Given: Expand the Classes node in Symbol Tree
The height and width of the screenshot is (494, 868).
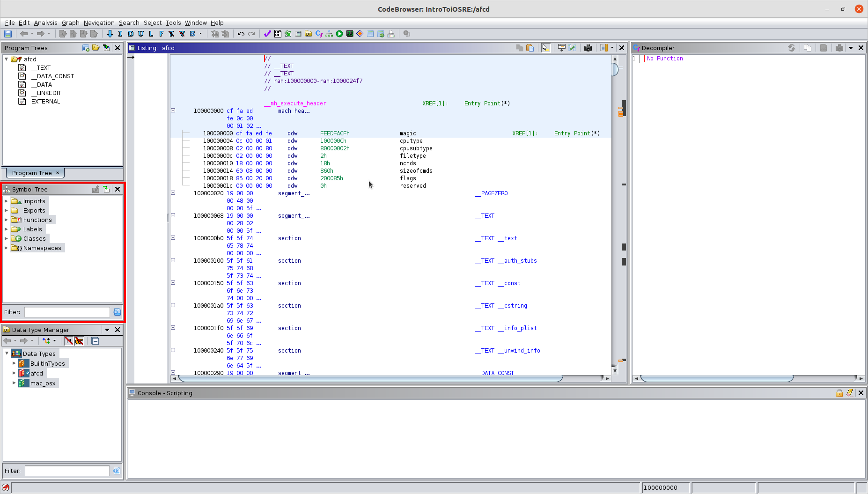Looking at the screenshot, I should pyautogui.click(x=6, y=238).
